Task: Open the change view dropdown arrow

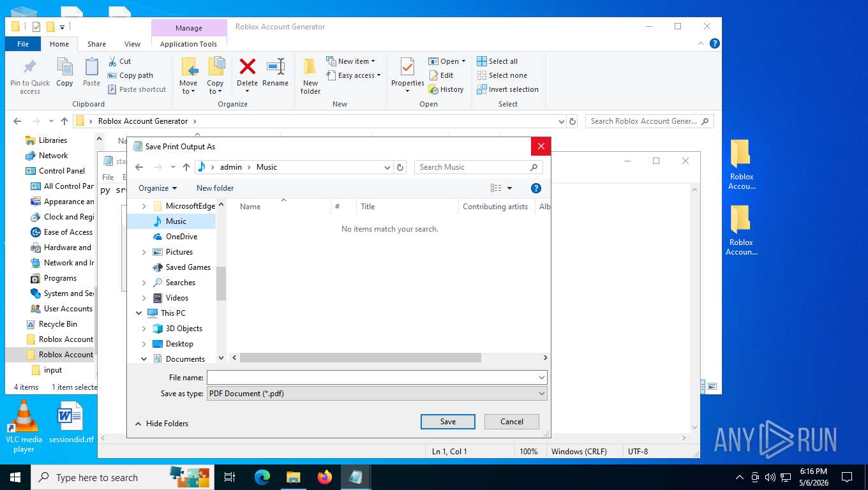Action: (509, 188)
